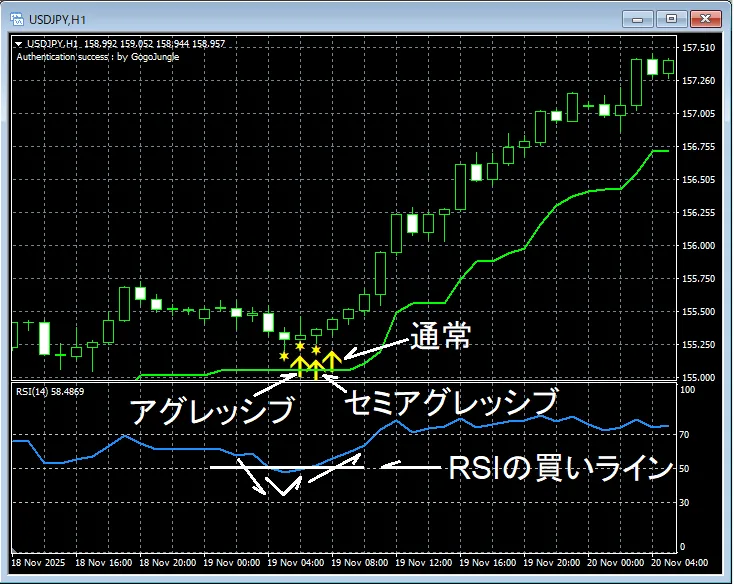Image resolution: width=734 pixels, height=584 pixels.
Task: Click the 156.755 price scale label
Action: pos(698,146)
